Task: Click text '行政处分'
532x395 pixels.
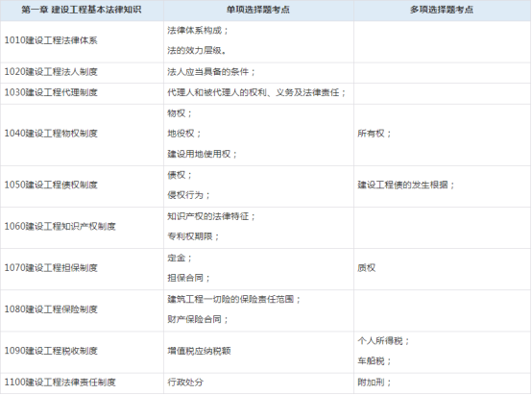Action: (x=185, y=383)
